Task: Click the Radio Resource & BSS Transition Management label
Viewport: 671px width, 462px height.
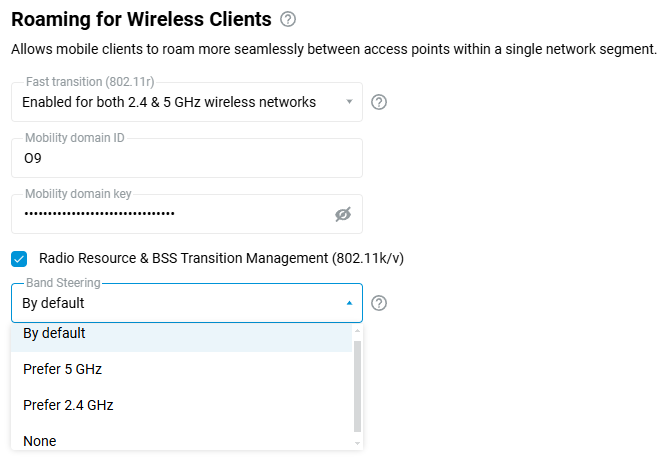Action: (221, 259)
